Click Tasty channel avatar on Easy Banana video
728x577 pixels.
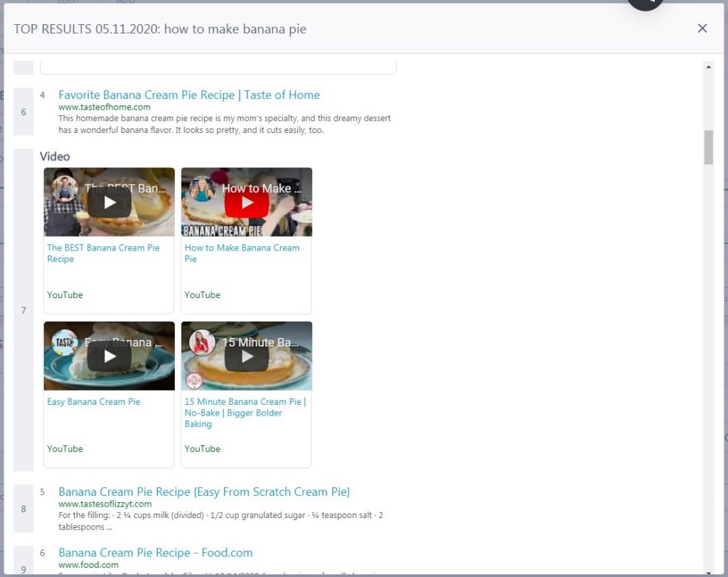click(x=65, y=342)
